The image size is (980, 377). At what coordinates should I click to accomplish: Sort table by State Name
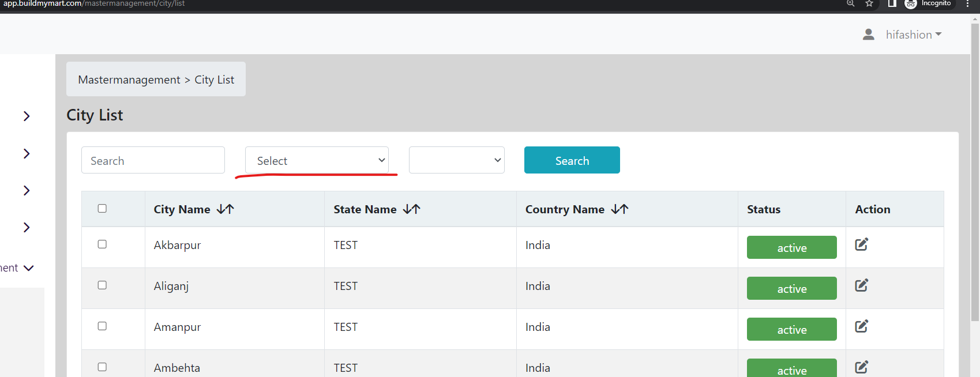[411, 209]
